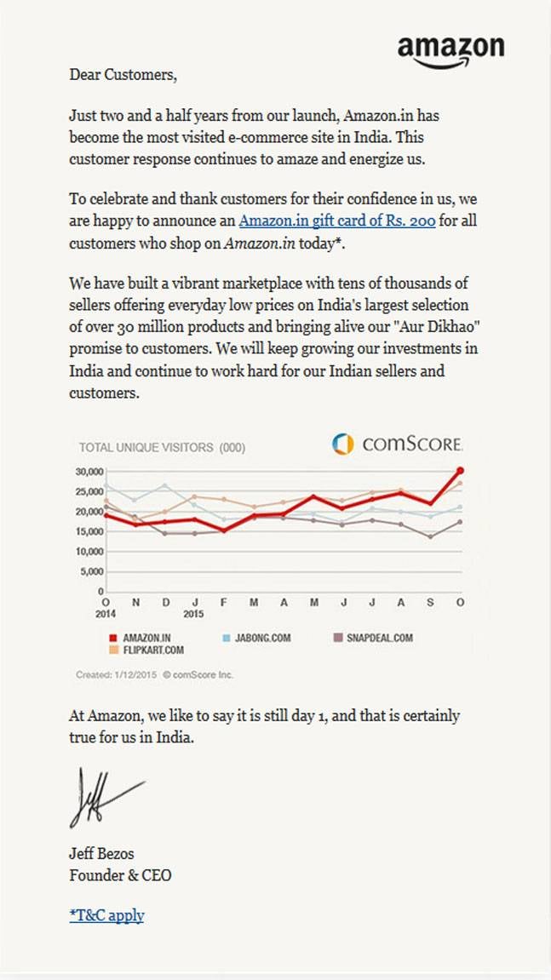This screenshot has height=980, width=551.
Task: Click the Jeff signature image
Action: [x=107, y=798]
